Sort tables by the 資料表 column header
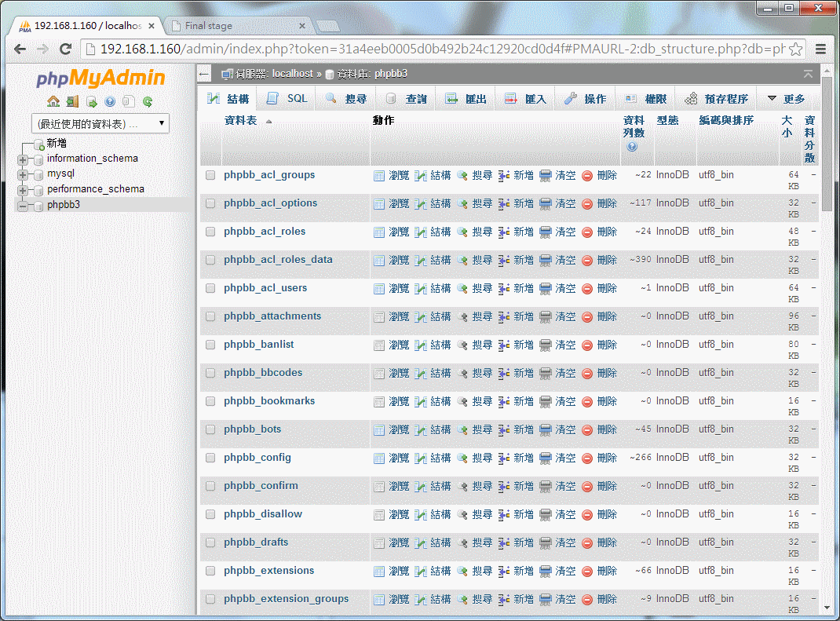 pos(240,121)
